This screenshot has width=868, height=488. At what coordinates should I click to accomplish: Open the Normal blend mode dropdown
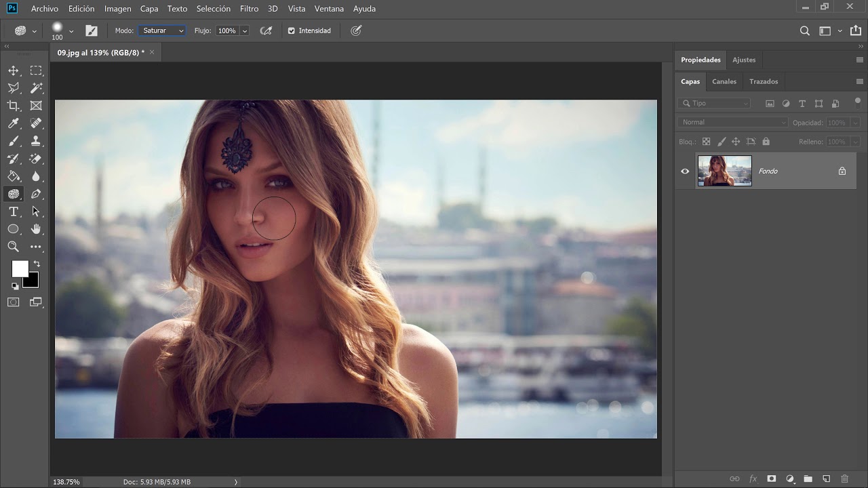click(732, 123)
